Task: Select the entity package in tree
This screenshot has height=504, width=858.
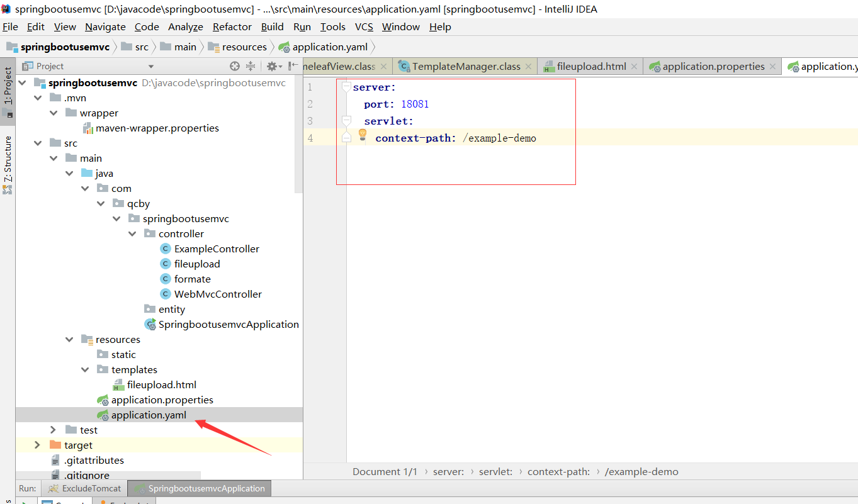Action: 172,309
